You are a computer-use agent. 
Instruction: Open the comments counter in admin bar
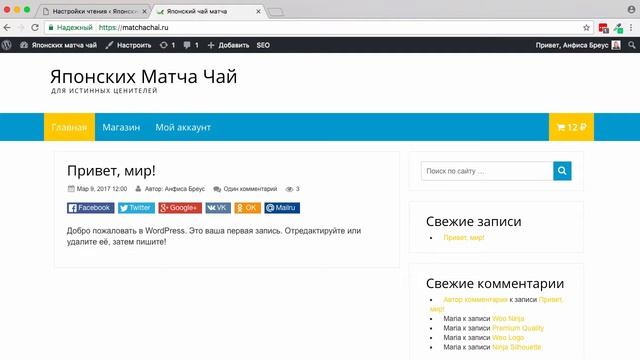[x=191, y=45]
